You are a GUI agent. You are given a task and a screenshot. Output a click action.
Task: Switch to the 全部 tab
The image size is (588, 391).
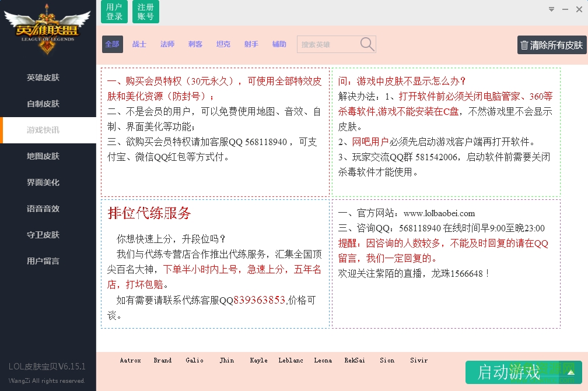click(112, 44)
